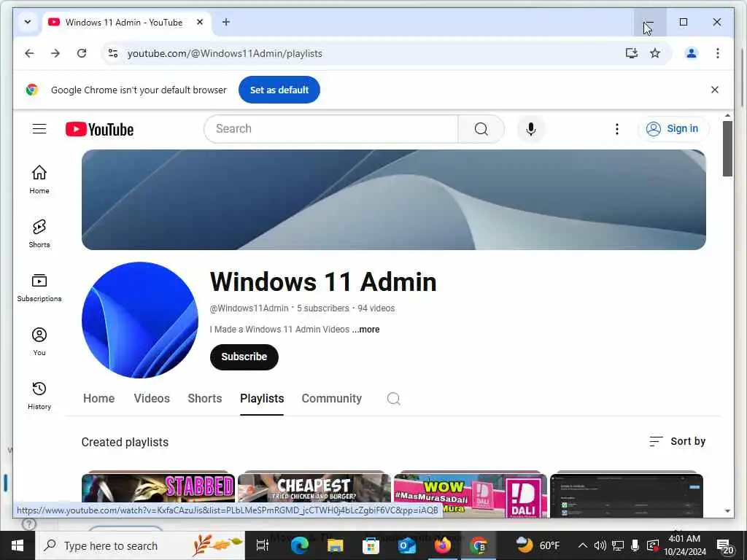View site information icon

pos(113,53)
